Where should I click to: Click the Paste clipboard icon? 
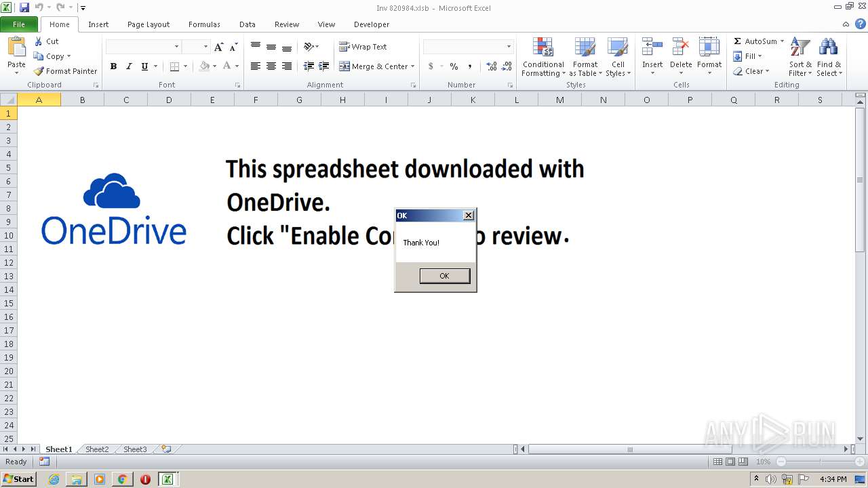coord(16,47)
